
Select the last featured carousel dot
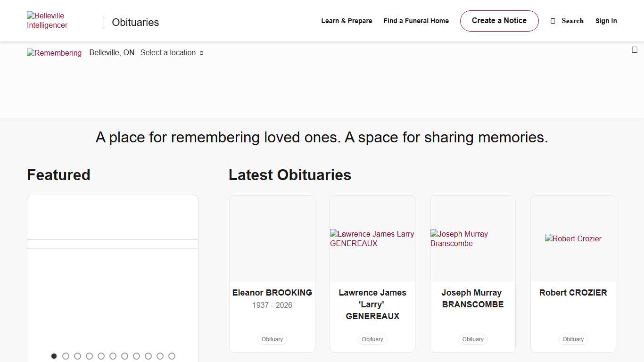172,356
